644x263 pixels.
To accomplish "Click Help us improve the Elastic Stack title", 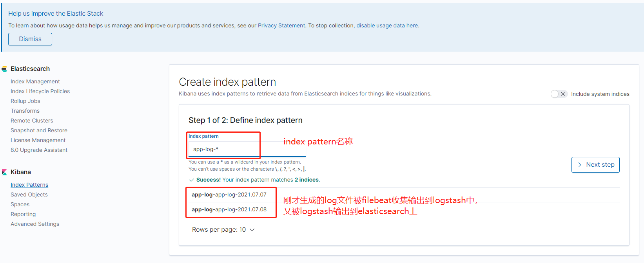I will pyautogui.click(x=56, y=14).
